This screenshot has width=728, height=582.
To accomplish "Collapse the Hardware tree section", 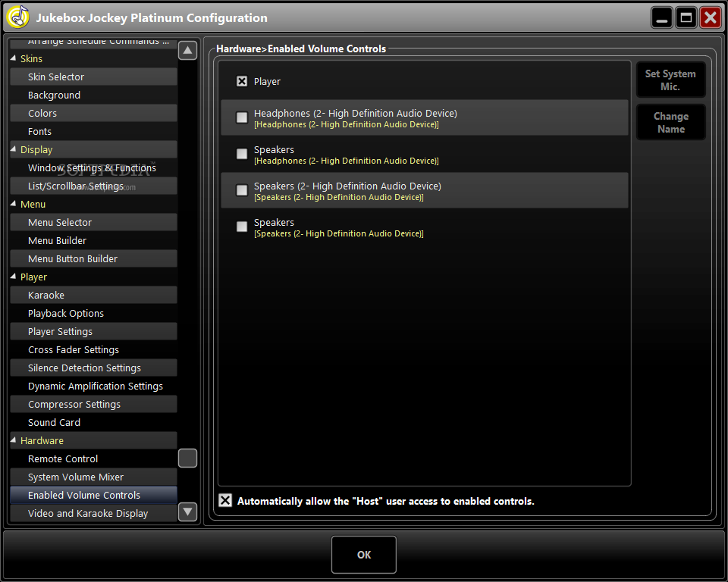I will tap(13, 440).
